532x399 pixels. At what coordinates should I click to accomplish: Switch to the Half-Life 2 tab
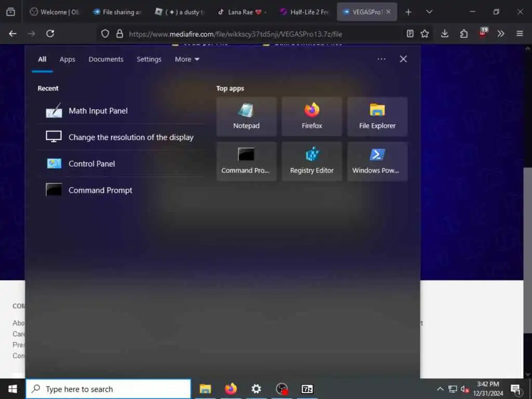pos(303,12)
